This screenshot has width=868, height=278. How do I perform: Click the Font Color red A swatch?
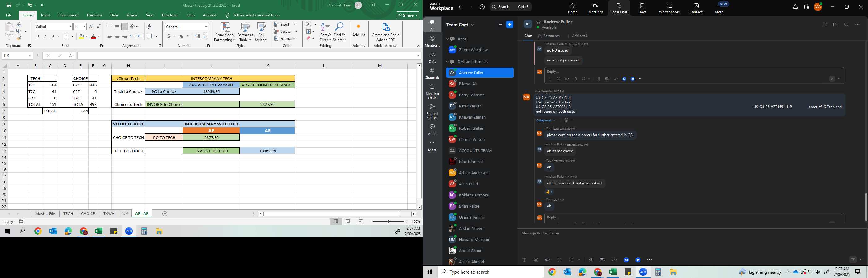tap(93, 36)
